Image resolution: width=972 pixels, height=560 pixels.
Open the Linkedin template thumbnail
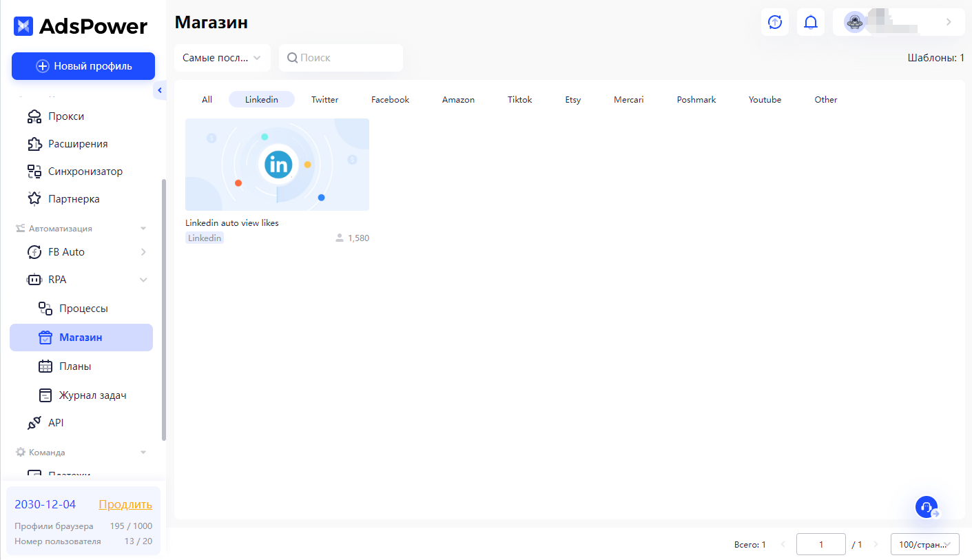point(277,165)
